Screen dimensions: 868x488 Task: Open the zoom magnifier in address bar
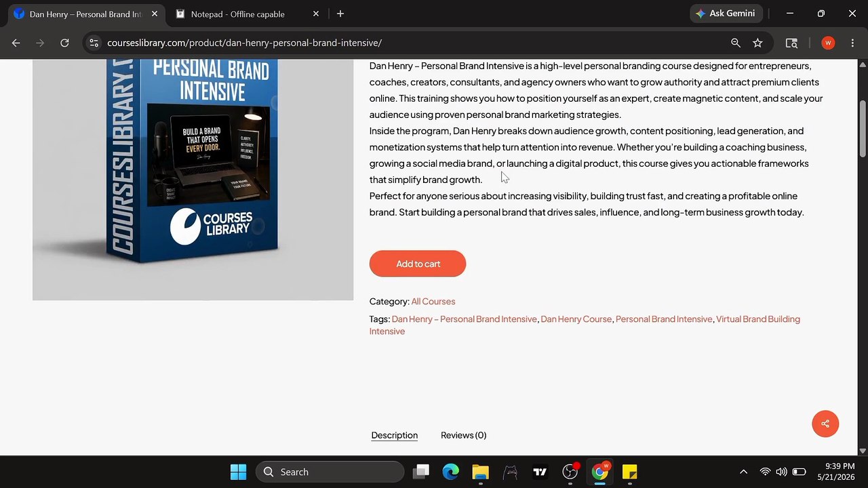736,43
